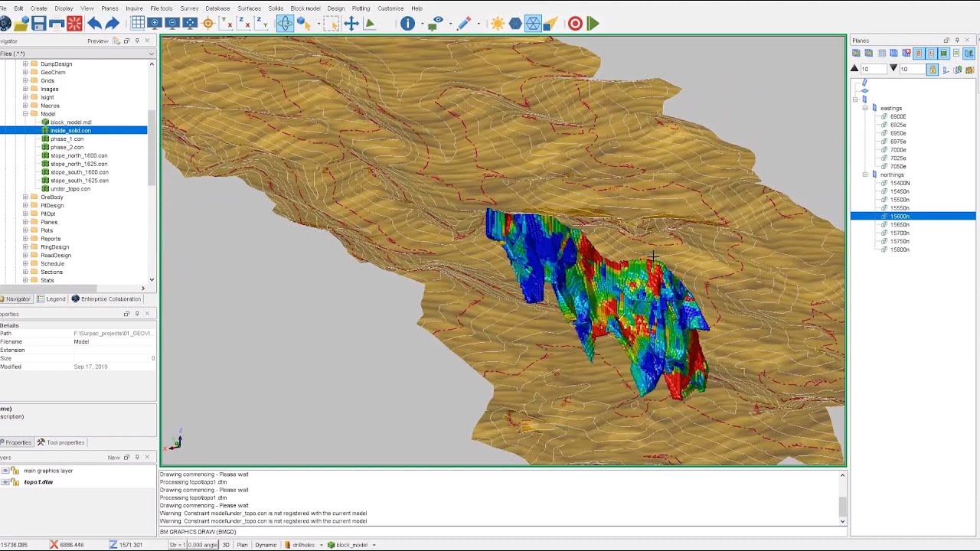Image resolution: width=980 pixels, height=551 pixels.
Task: Toggle visibility eye of main graphics layer
Action: pos(5,471)
